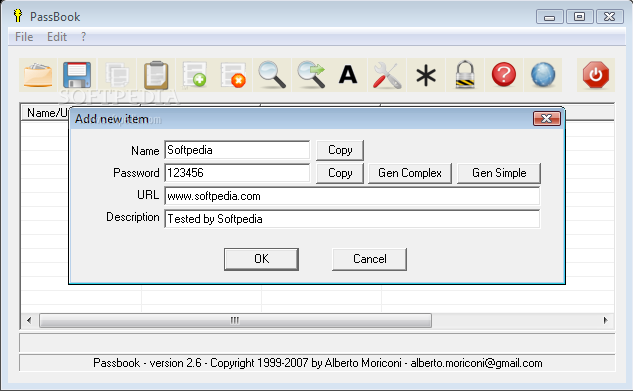The width and height of the screenshot is (633, 391).
Task: Copy the Name field value
Action: [340, 150]
